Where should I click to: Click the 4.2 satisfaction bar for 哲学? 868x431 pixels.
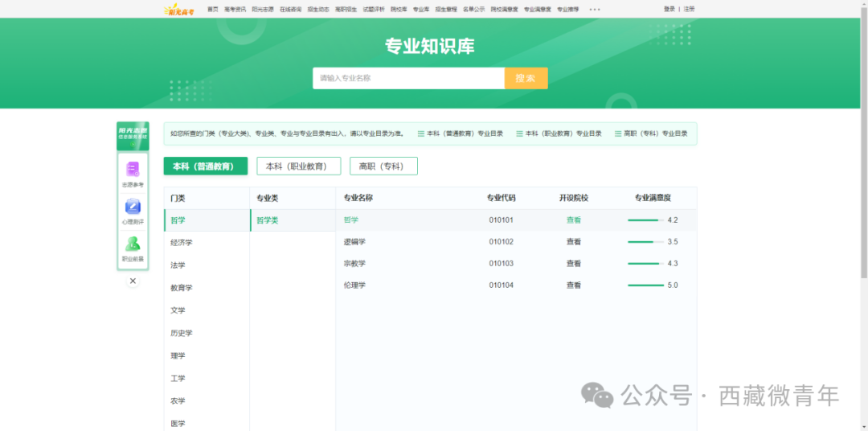coord(646,220)
